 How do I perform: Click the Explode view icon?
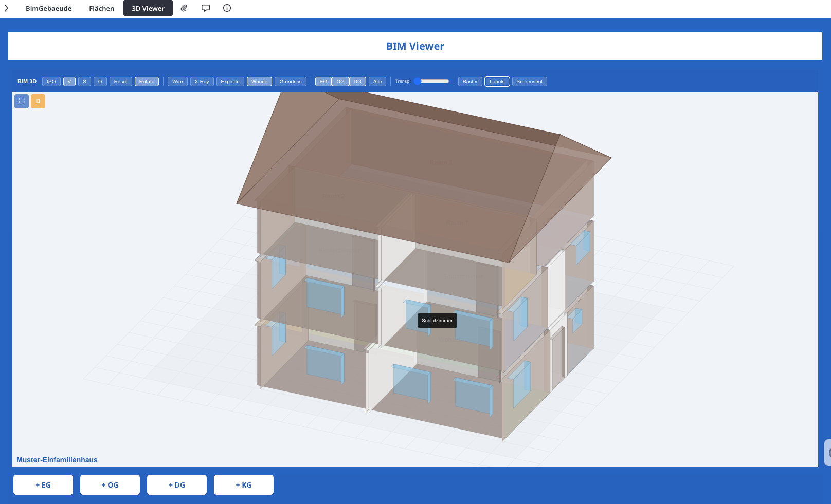pyautogui.click(x=230, y=81)
